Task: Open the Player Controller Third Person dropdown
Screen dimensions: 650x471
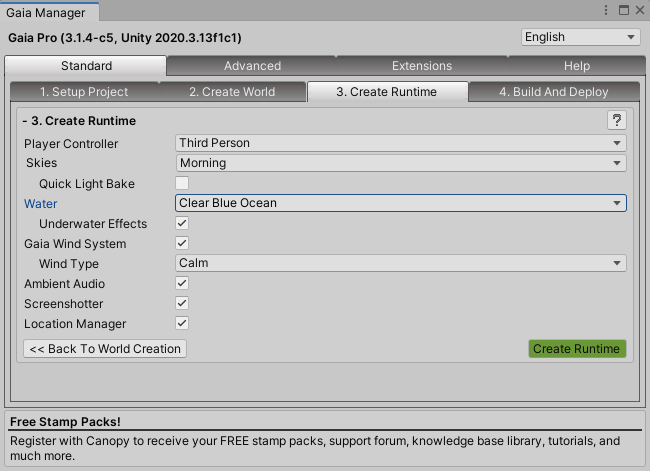Action: pyautogui.click(x=400, y=143)
